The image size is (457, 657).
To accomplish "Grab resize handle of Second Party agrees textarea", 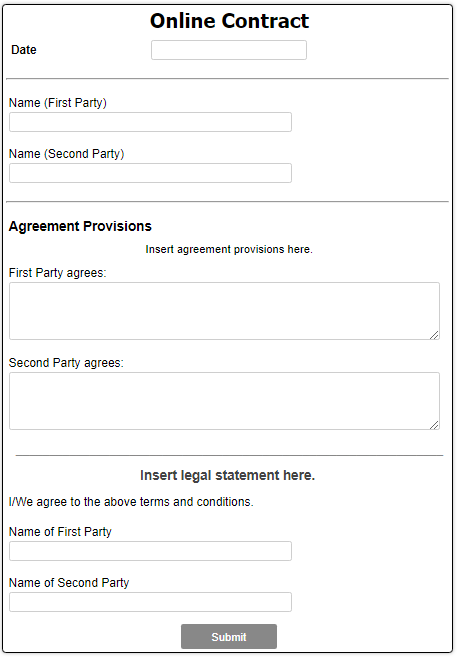I will 434,424.
